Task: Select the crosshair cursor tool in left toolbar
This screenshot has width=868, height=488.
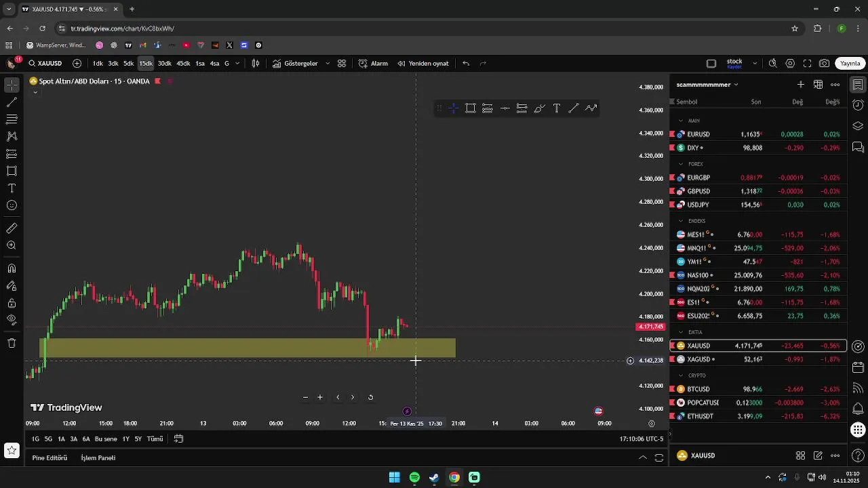Action: point(12,85)
